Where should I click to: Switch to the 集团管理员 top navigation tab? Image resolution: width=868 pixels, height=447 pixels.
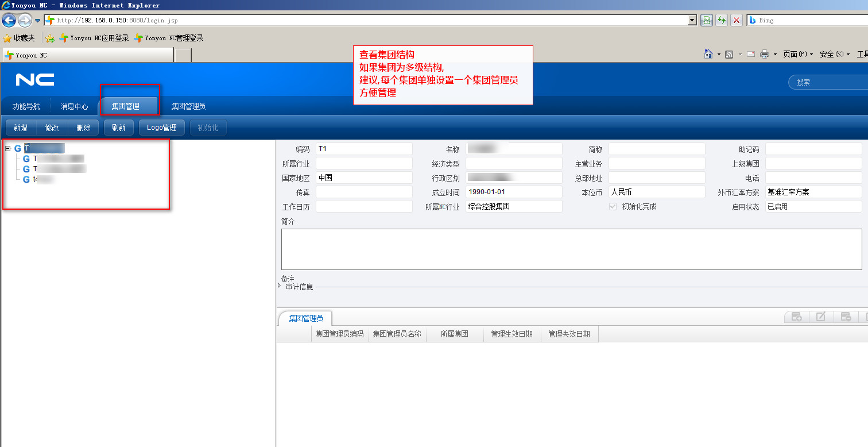click(188, 106)
